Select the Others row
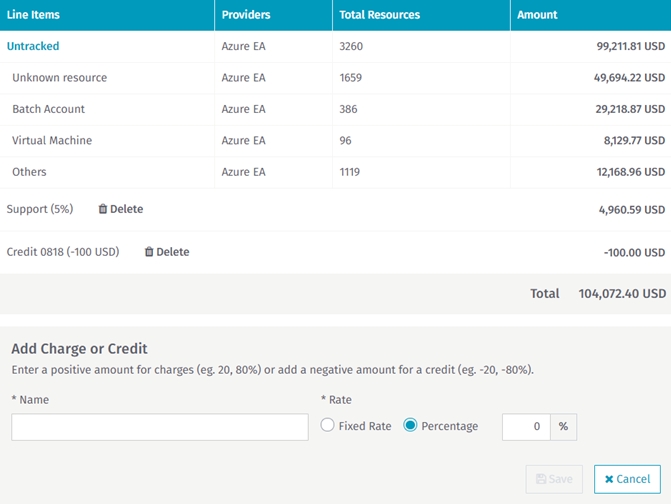The height and width of the screenshot is (504, 671). (29, 172)
